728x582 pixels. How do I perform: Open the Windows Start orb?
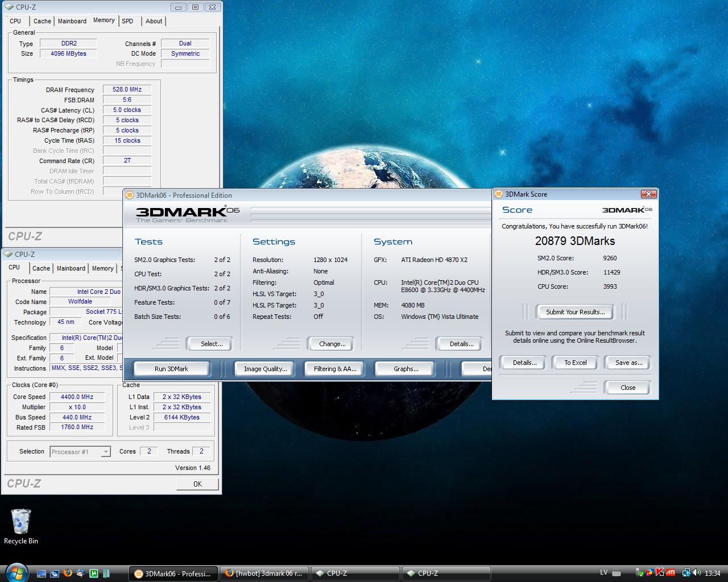tap(15, 572)
